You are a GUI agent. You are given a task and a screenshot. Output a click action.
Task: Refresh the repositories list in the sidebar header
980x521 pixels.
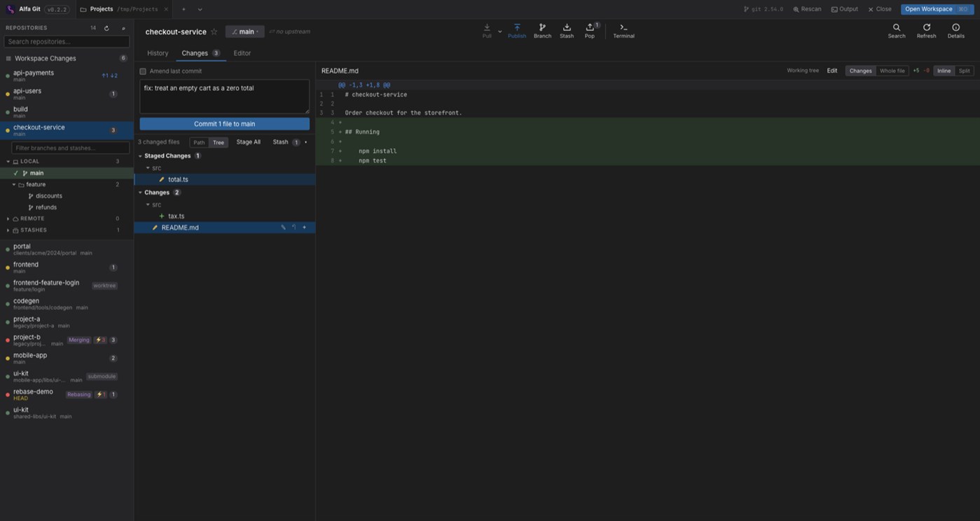106,28
